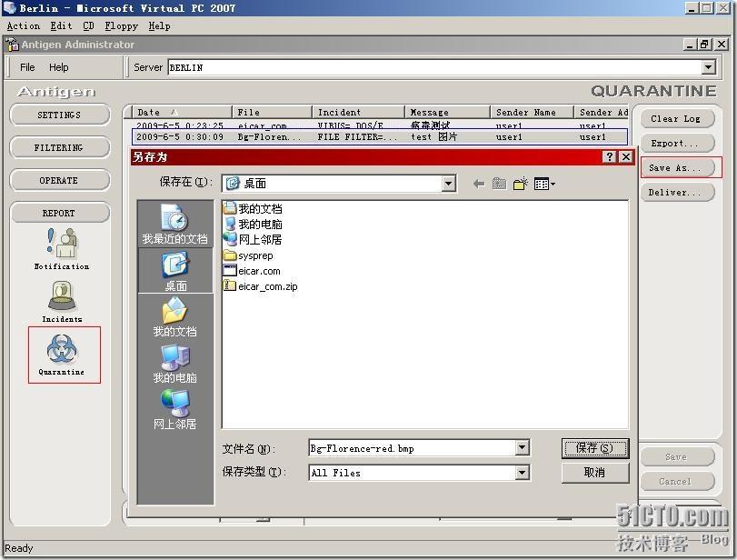The height and width of the screenshot is (560, 737).
Task: Open Antigen File menu
Action: [x=27, y=67]
